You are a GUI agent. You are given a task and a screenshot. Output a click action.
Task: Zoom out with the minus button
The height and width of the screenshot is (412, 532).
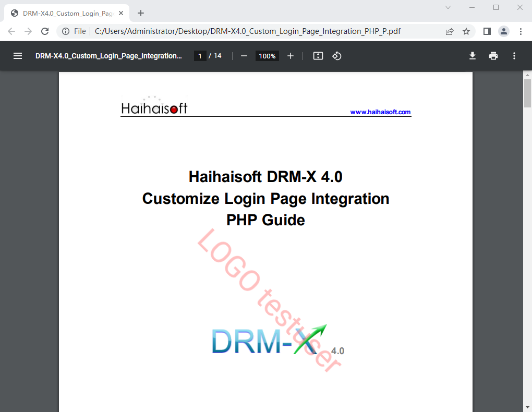[x=244, y=56]
